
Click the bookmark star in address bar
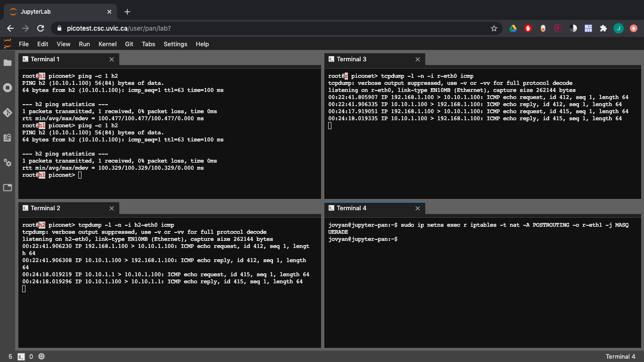tap(494, 28)
